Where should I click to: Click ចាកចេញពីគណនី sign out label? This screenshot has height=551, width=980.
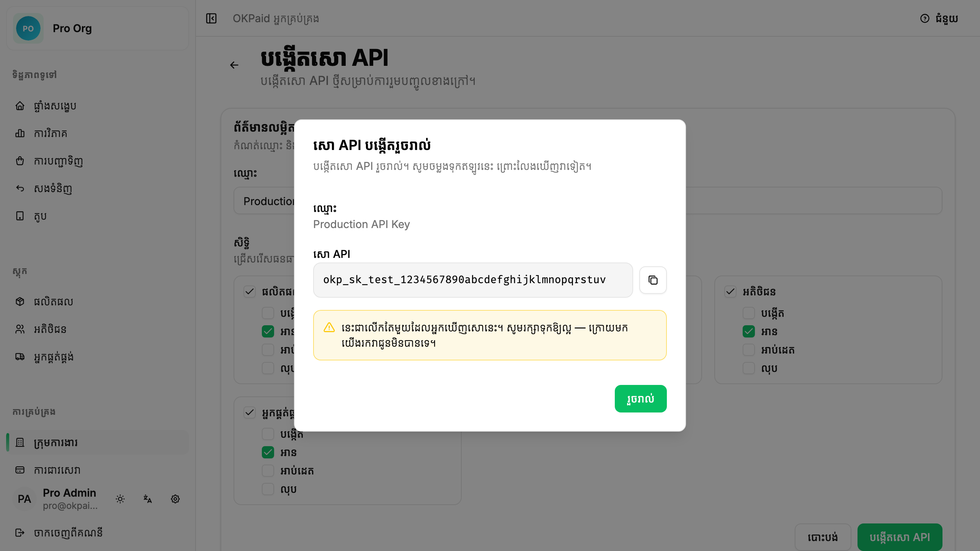tap(68, 533)
